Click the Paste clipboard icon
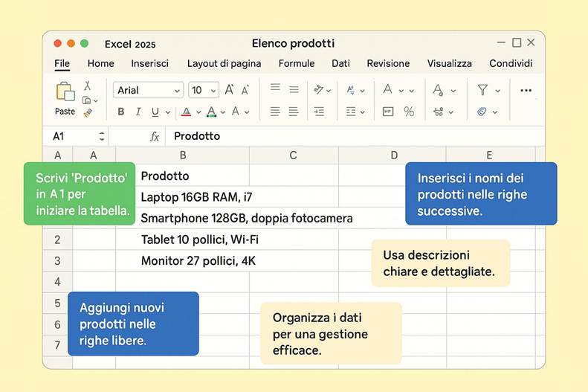Image resolution: width=588 pixels, height=392 pixels. tap(65, 93)
